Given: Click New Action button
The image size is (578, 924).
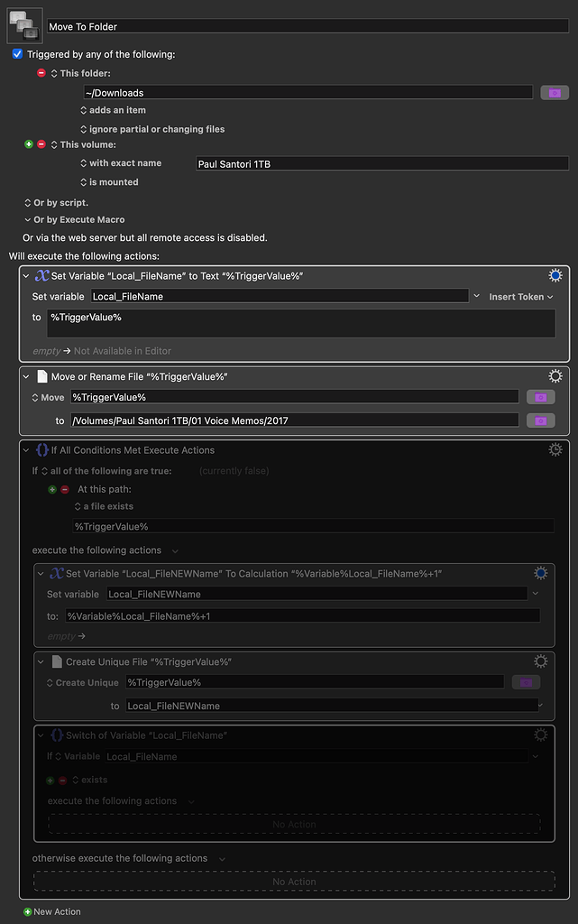Looking at the screenshot, I should pos(51,911).
